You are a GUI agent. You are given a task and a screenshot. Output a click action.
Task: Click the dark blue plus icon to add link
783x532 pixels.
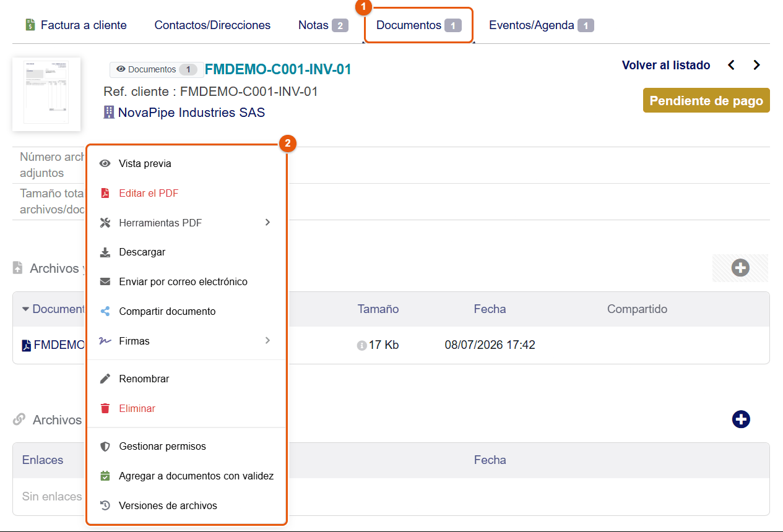741,419
